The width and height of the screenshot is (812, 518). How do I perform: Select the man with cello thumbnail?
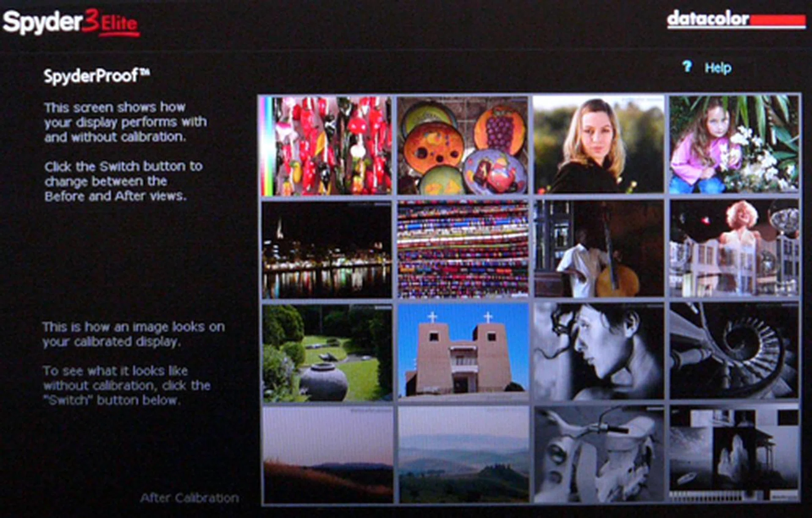(598, 250)
